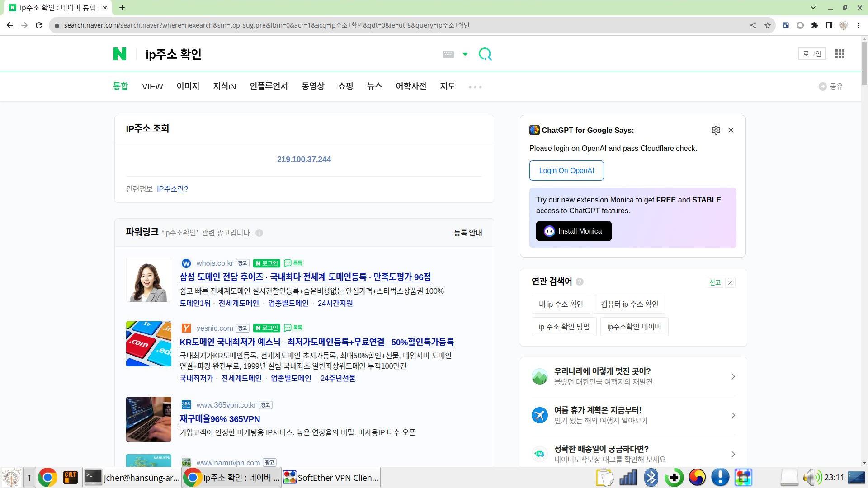Click the Bluetooth tray icon

coord(651,478)
